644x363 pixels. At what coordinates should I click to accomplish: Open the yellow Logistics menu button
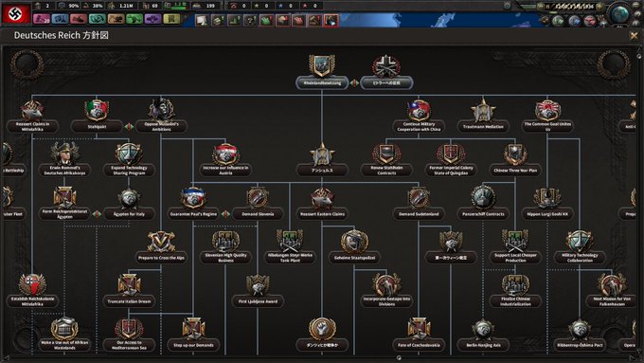[x=171, y=19]
